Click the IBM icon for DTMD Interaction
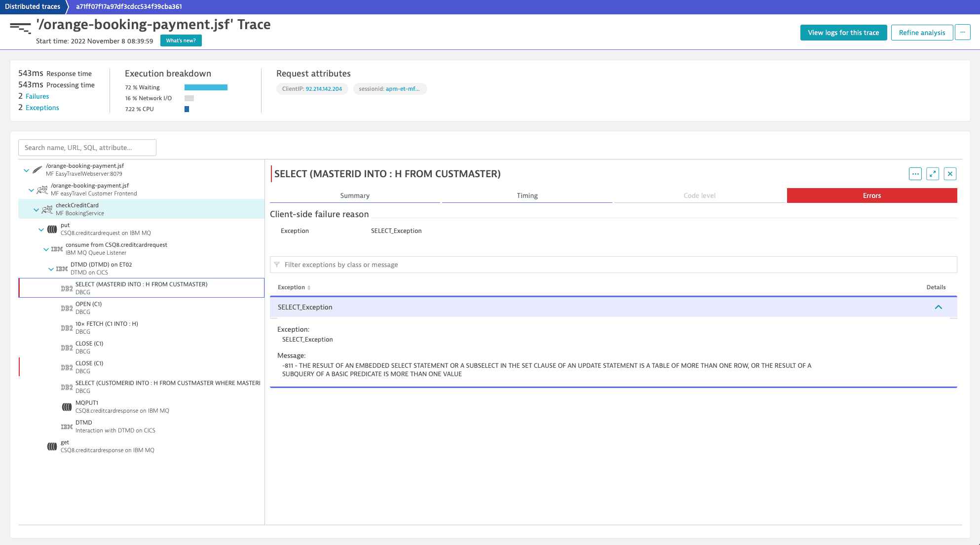 [x=67, y=427]
